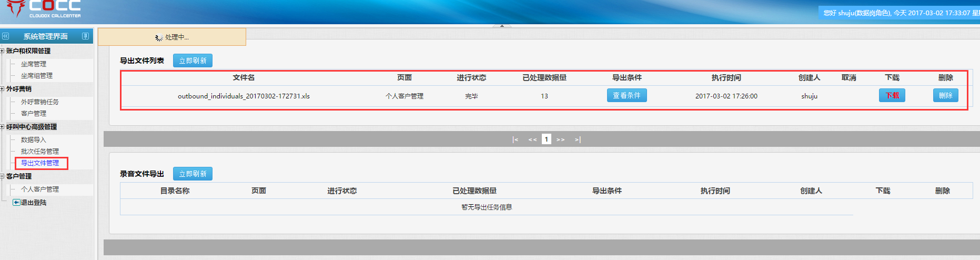Go to the first page of results

coord(516,139)
